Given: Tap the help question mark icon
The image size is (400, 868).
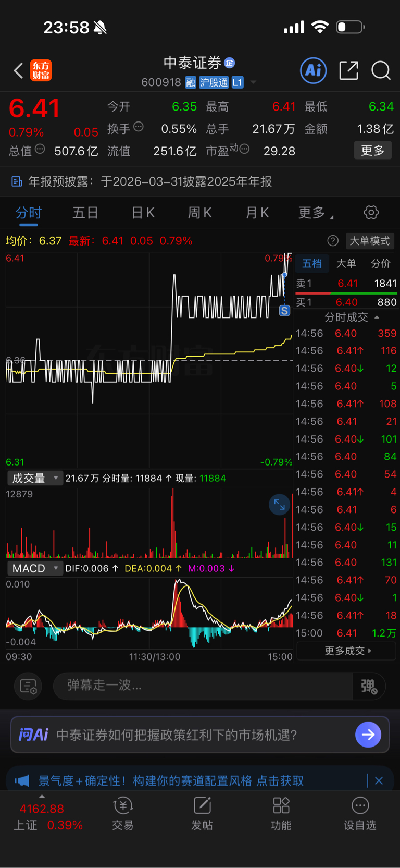Looking at the screenshot, I should (x=333, y=241).
